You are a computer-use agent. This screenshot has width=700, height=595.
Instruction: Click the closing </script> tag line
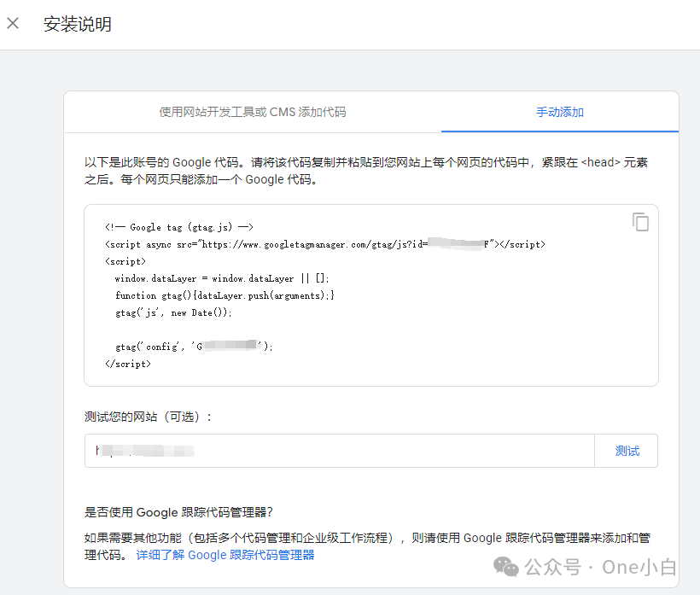coord(128,364)
